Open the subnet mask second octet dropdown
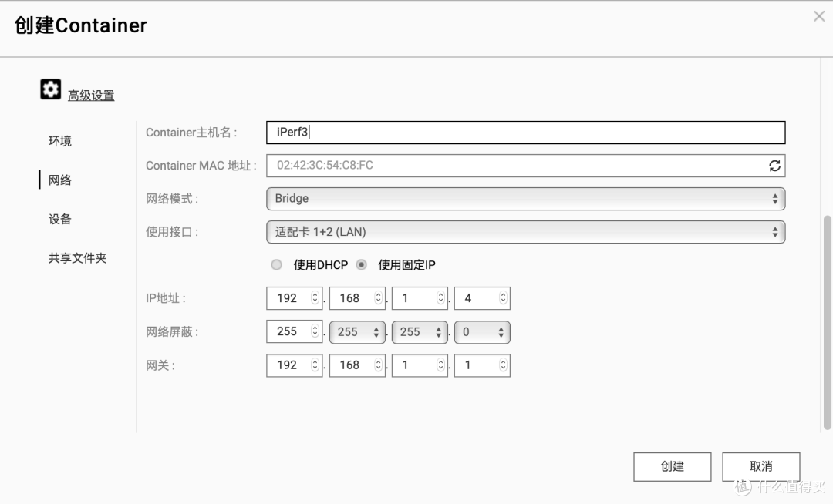Viewport: 833px width, 504px height. (x=357, y=332)
